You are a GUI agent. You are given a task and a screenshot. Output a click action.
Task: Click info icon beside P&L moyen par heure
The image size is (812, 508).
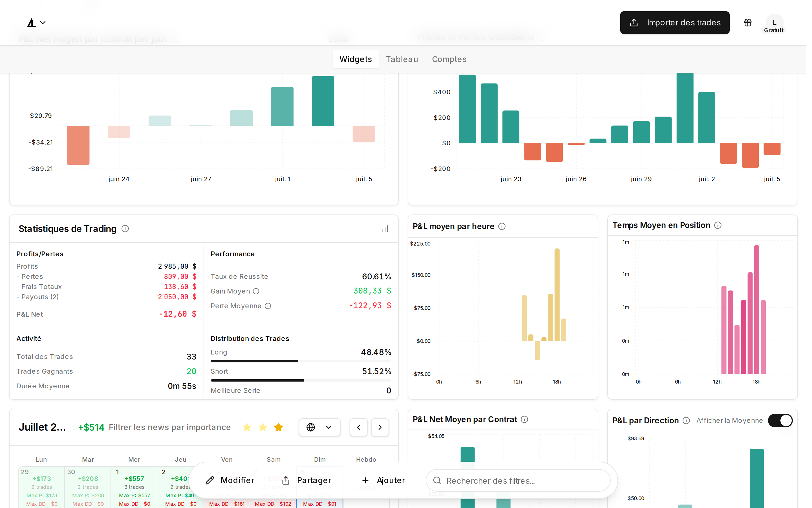502,226
